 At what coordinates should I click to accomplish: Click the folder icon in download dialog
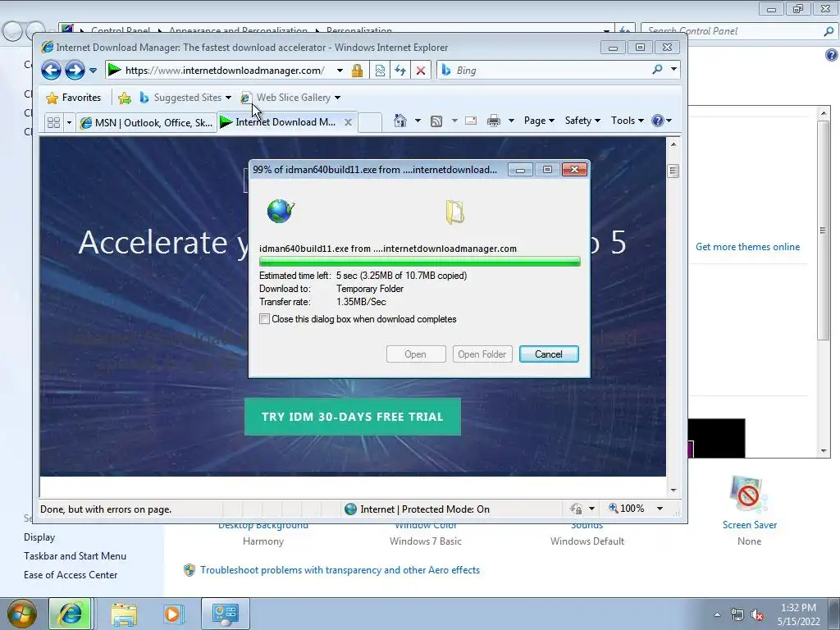coord(454,212)
